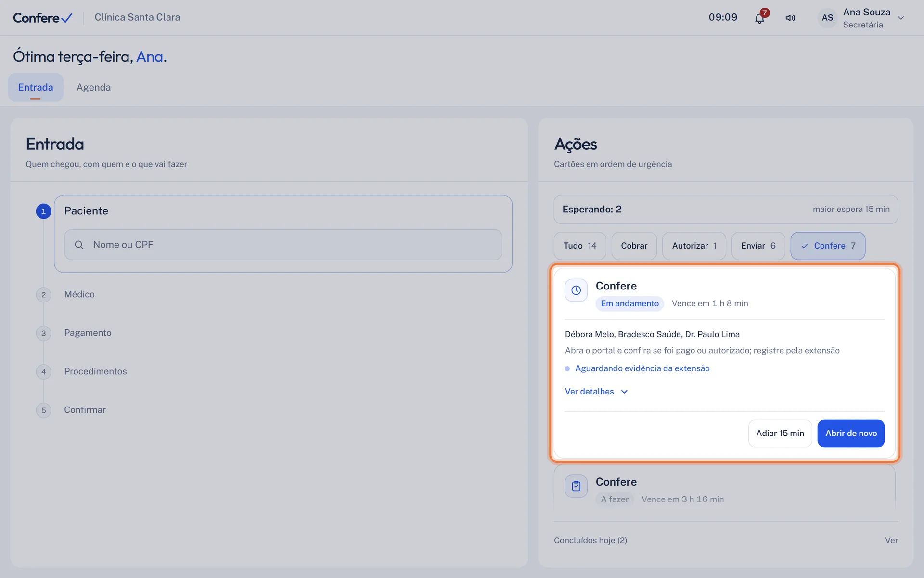The image size is (924, 578).
Task: Select the Entrada tab
Action: coord(36,87)
